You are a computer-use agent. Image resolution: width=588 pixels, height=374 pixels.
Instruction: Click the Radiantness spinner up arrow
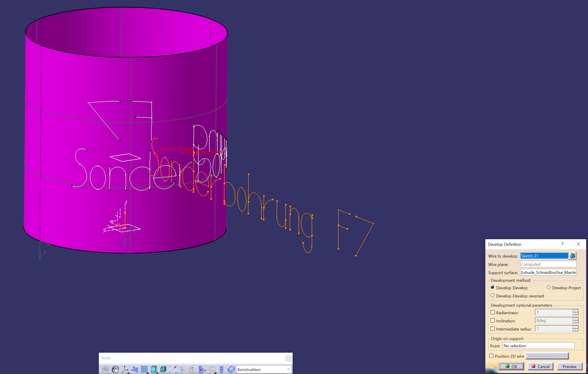point(575,311)
